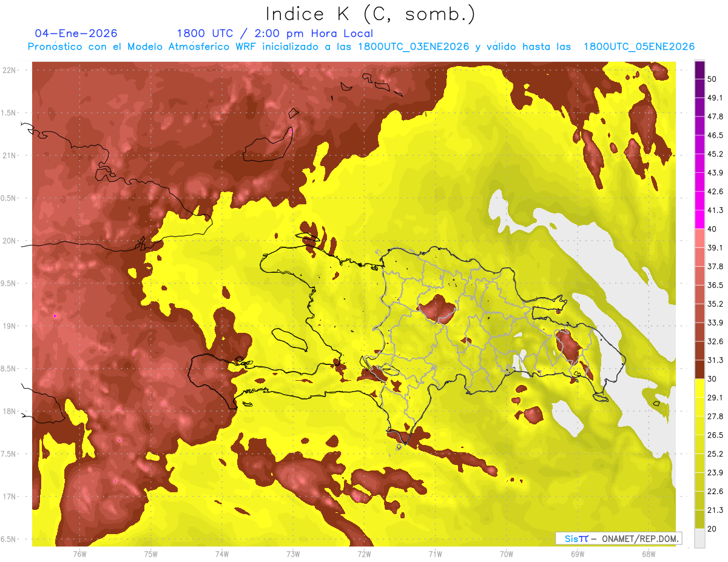Image resolution: width=728 pixels, height=562 pixels.
Task: Click the bottom color scale value "20"
Action: pyautogui.click(x=712, y=529)
